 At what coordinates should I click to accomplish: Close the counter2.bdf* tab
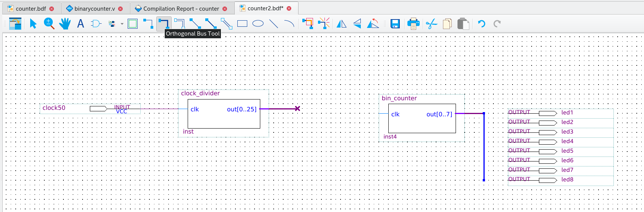click(x=289, y=8)
